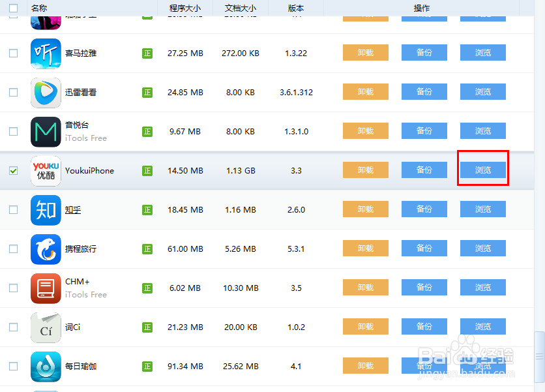Sort by the 版本 column header

coord(296,8)
